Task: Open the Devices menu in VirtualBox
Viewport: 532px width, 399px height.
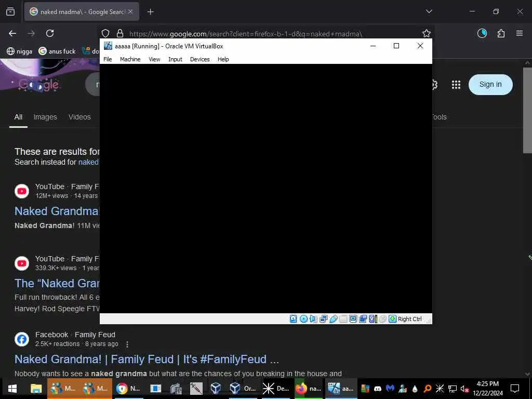Action: pos(200,59)
